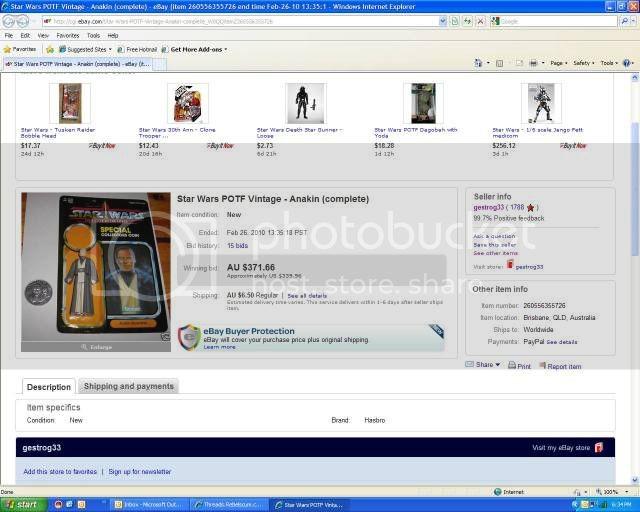The height and width of the screenshot is (512, 640).
Task: Open the Favorites menu
Action: point(68,36)
